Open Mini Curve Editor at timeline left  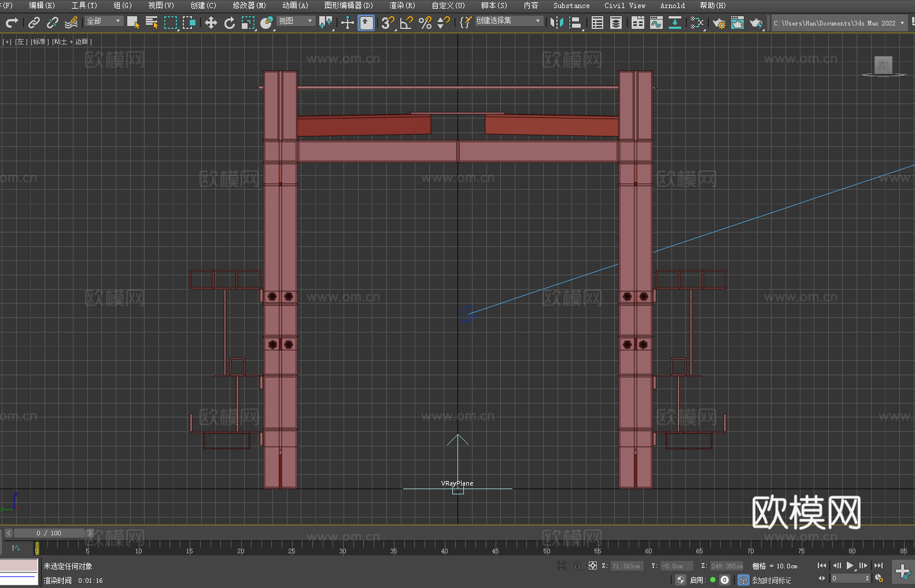(16, 548)
